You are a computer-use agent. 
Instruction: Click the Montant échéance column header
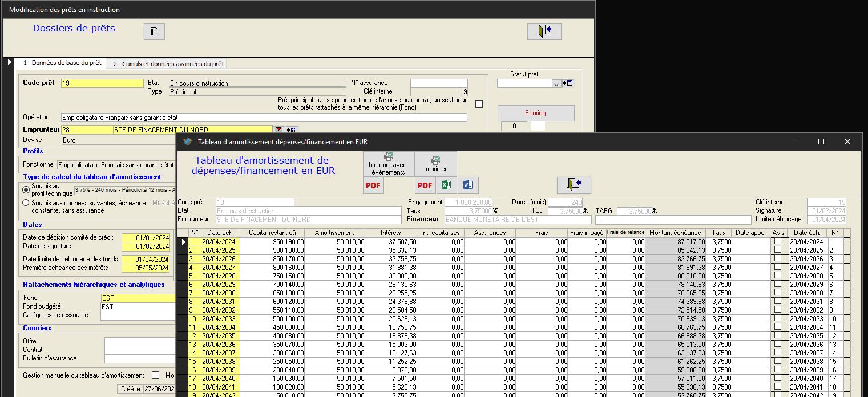click(x=675, y=233)
